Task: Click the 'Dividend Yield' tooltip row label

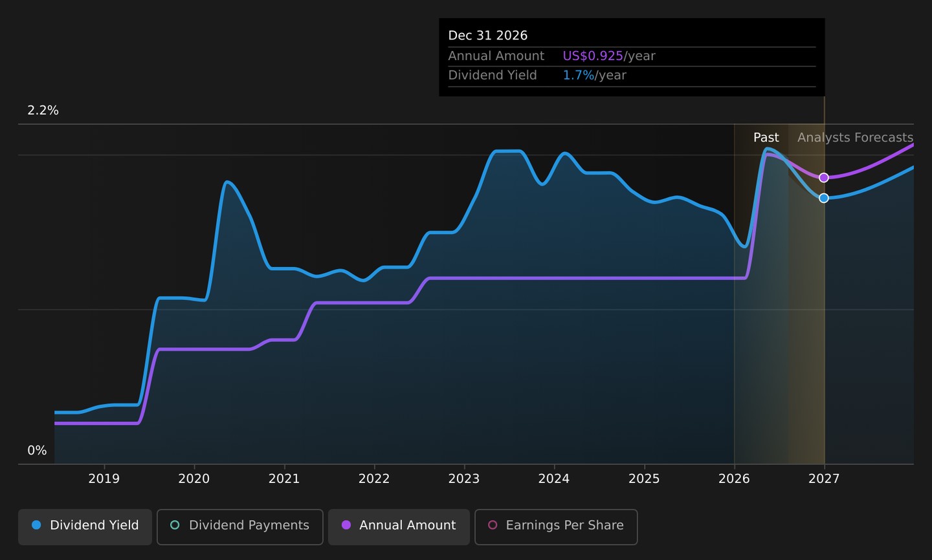Action: coord(493,76)
